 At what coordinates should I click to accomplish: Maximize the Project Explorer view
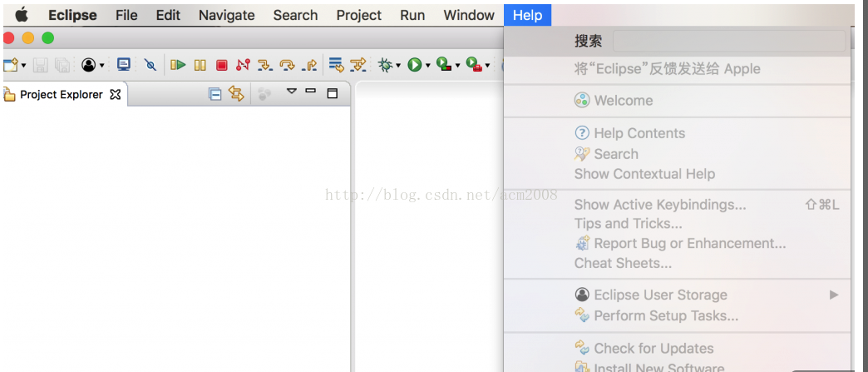(332, 93)
